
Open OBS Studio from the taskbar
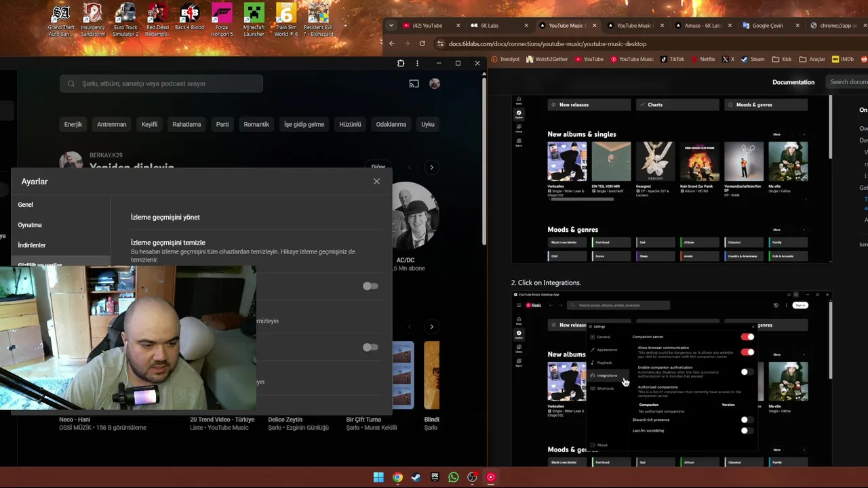pos(472,477)
